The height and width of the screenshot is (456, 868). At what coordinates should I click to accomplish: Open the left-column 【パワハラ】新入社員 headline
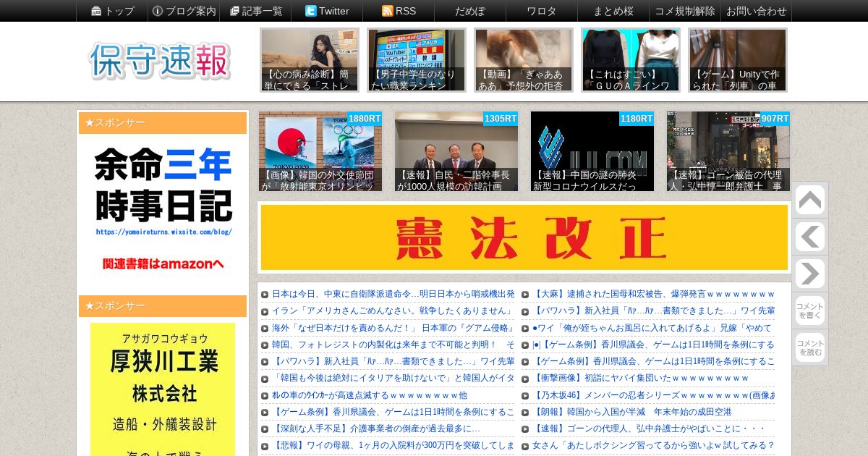tap(393, 361)
